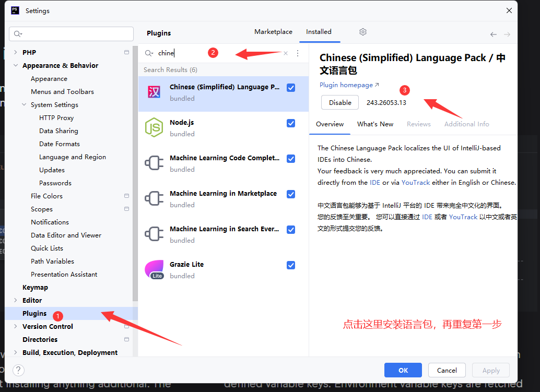This screenshot has width=540, height=392.
Task: Open the Plugin homepage link
Action: (349, 85)
